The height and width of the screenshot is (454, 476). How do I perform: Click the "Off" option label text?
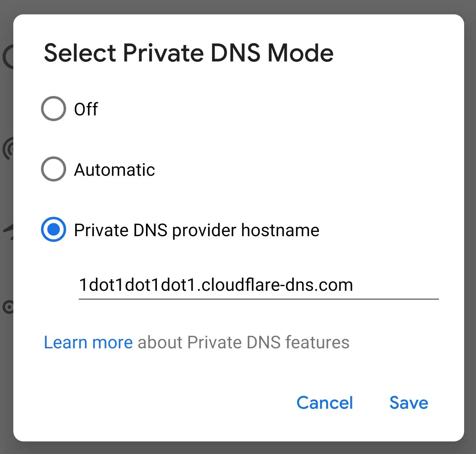pyautogui.click(x=86, y=109)
